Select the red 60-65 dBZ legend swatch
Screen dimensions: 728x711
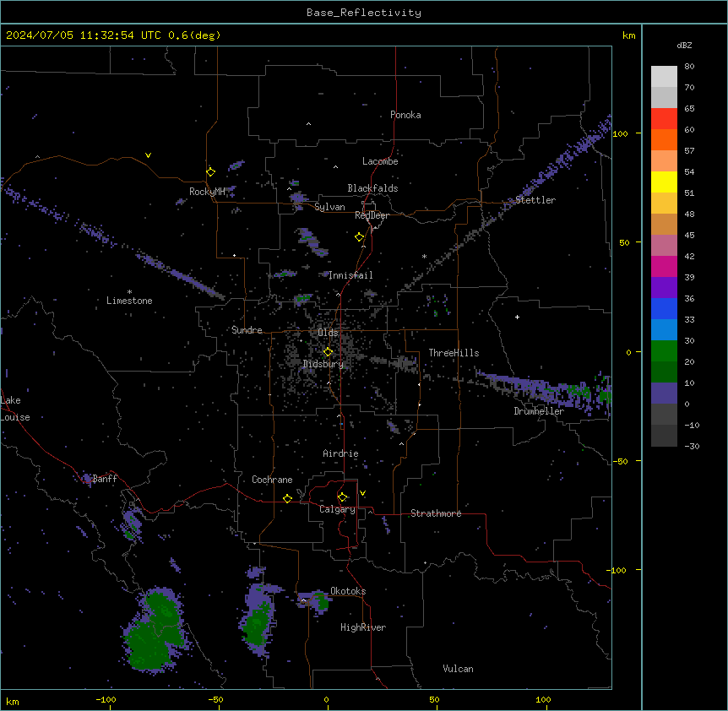tap(664, 119)
